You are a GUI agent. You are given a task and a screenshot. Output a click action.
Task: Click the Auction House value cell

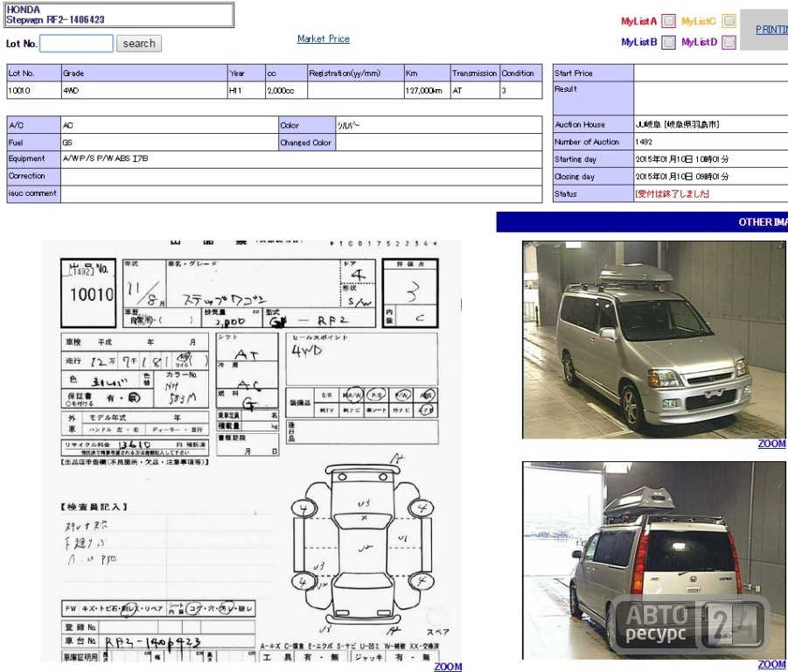711,124
